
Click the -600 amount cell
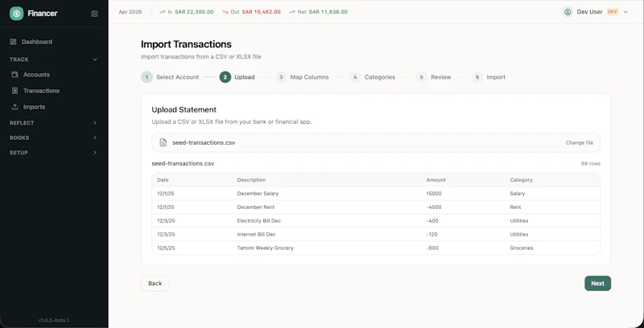pyautogui.click(x=432, y=248)
